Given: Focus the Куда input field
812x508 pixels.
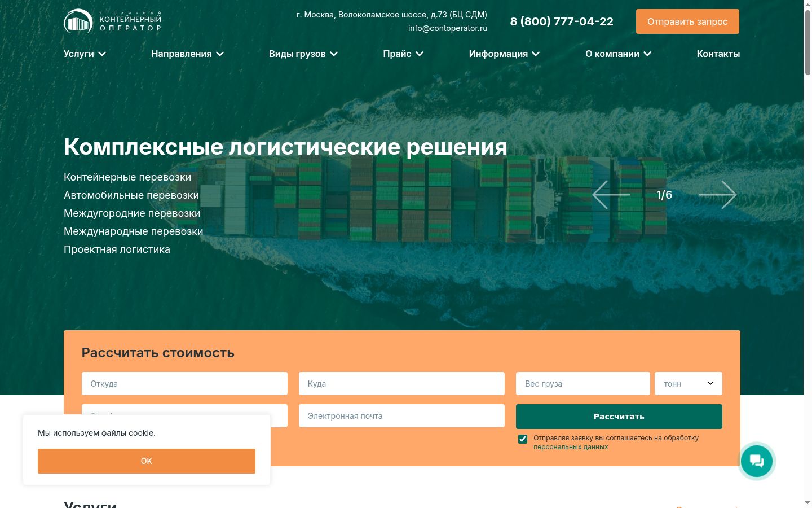Looking at the screenshot, I should (x=401, y=383).
